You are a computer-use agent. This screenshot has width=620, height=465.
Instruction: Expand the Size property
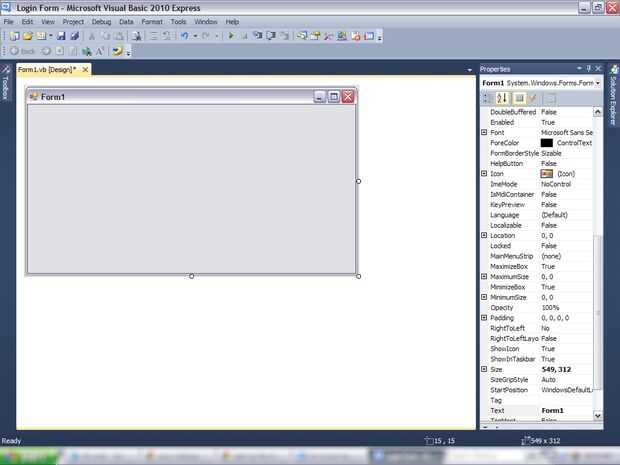coord(484,369)
